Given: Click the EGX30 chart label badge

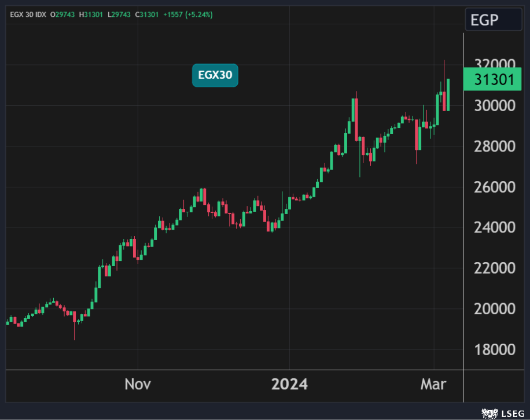Looking at the screenshot, I should [215, 75].
